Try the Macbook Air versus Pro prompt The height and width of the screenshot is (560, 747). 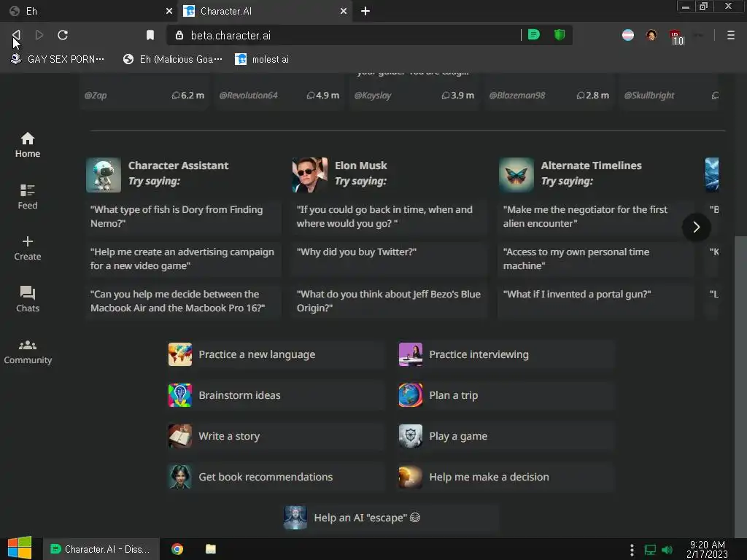click(x=183, y=301)
